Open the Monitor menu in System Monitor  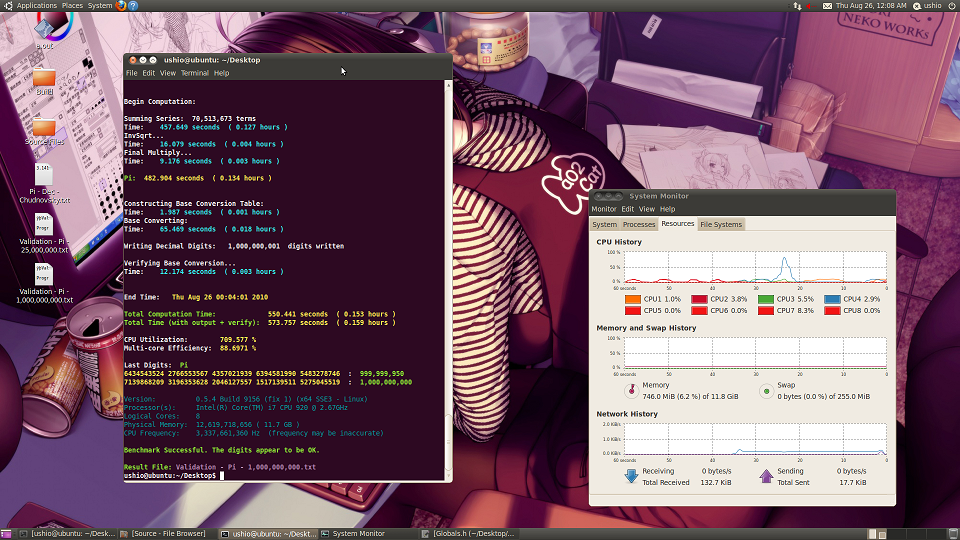pyautogui.click(x=604, y=209)
